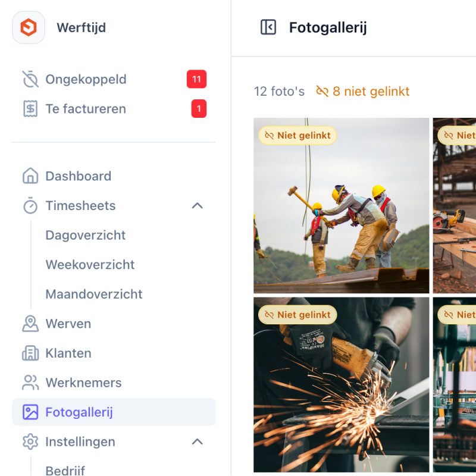Screen dimensions: 476x476
Task: Click 'Niet gelinkt' badge on the workers photo
Action: click(297, 136)
